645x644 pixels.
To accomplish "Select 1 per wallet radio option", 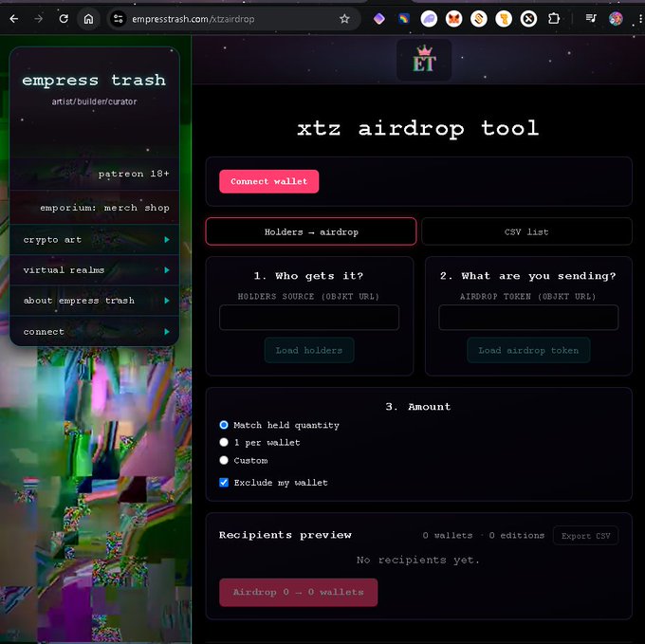I will (224, 443).
